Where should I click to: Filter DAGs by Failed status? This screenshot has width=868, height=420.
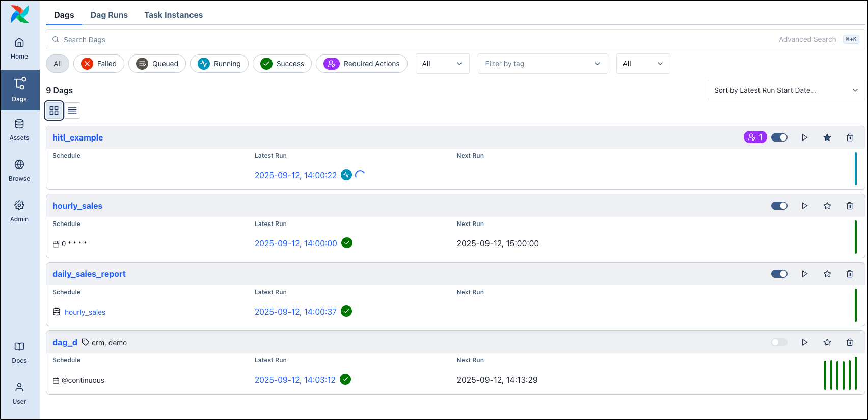99,64
